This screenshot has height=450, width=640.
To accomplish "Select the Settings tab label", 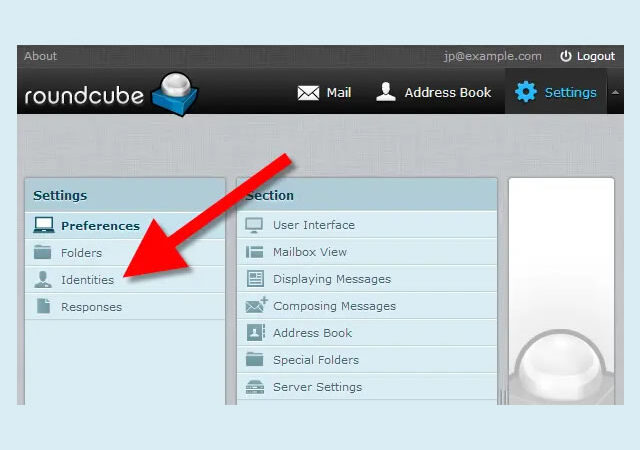I will [x=571, y=93].
